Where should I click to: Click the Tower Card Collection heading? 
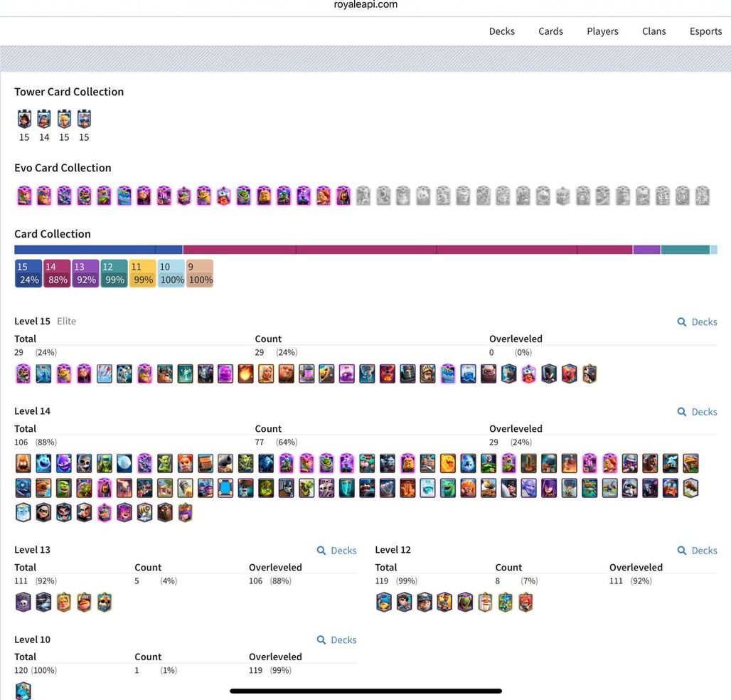tap(69, 92)
